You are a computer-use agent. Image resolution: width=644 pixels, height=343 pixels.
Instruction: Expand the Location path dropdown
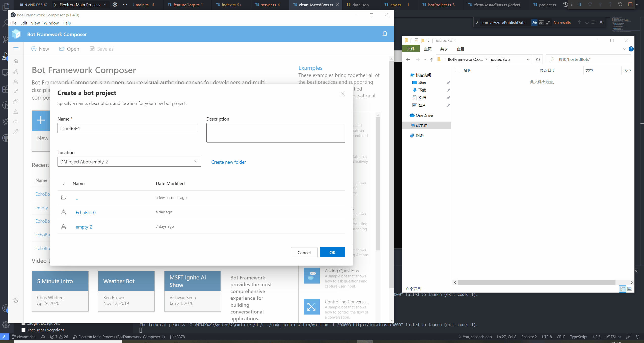pyautogui.click(x=196, y=162)
